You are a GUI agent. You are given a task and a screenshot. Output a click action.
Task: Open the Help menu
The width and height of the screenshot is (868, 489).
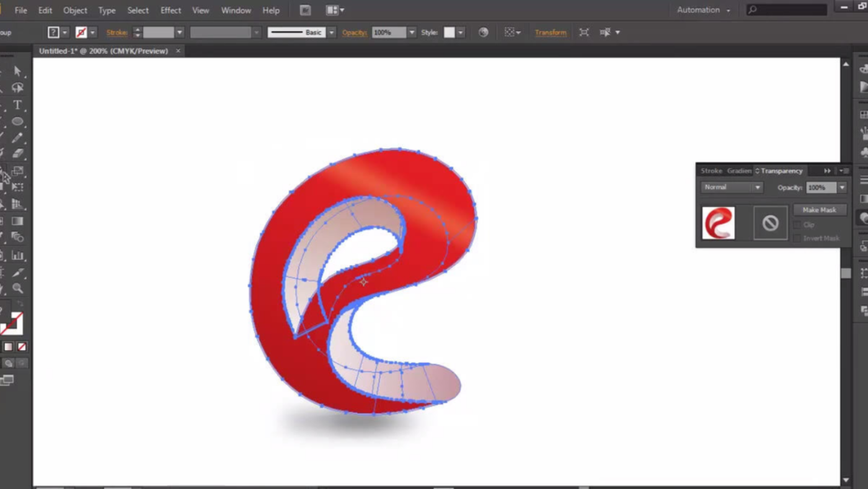point(271,11)
